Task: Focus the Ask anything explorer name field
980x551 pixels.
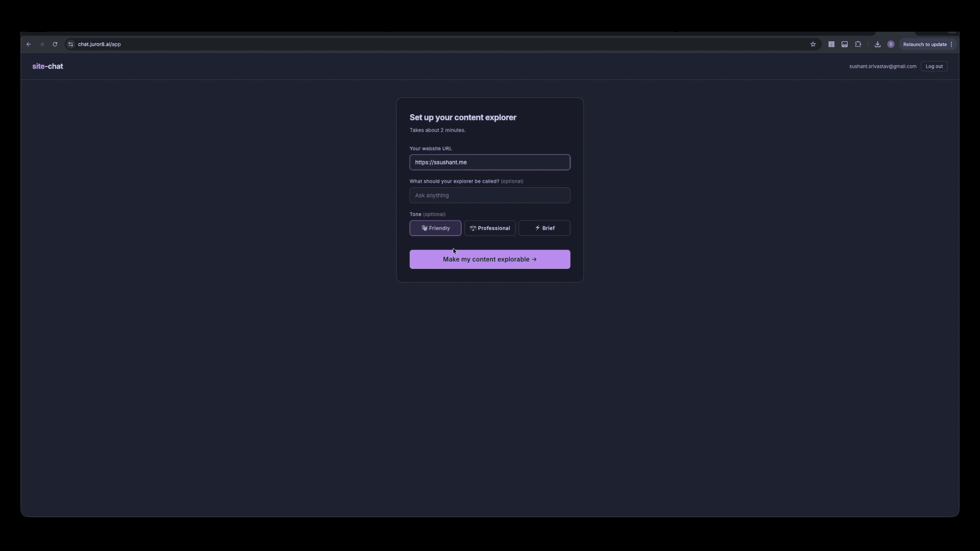Action: point(489,195)
